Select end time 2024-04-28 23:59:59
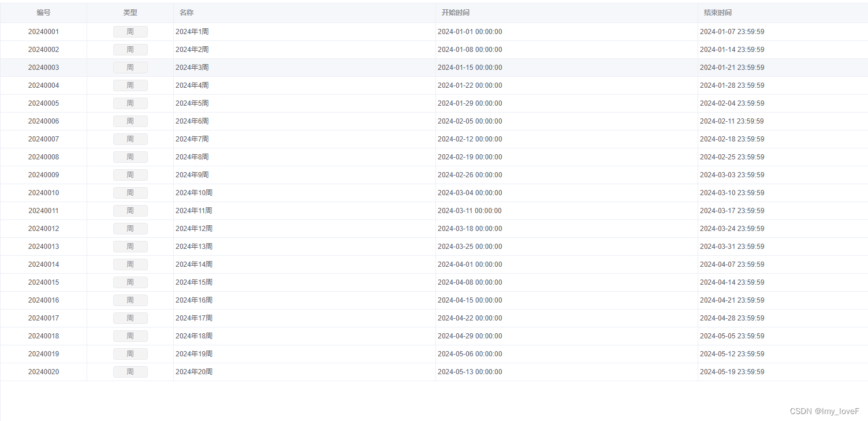The height and width of the screenshot is (421, 868). [x=732, y=318]
